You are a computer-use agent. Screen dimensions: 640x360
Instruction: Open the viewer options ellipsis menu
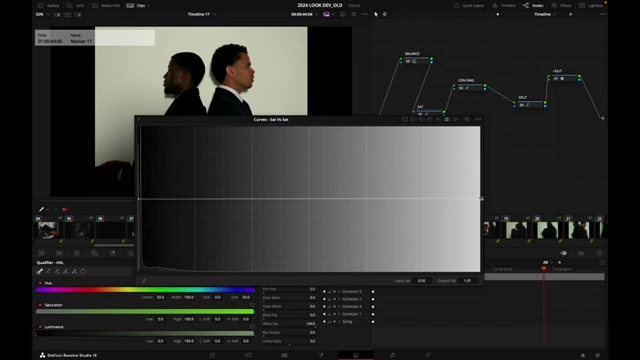(x=365, y=14)
